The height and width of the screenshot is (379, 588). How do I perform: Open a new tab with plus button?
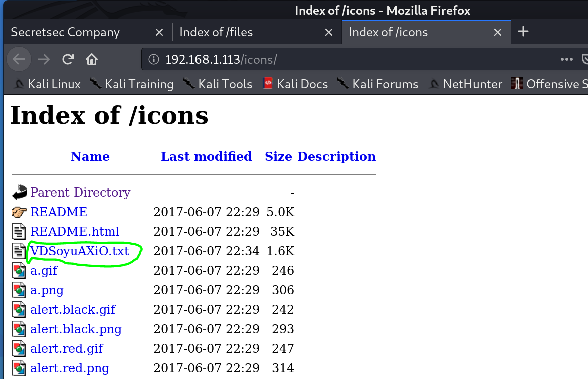click(x=523, y=32)
